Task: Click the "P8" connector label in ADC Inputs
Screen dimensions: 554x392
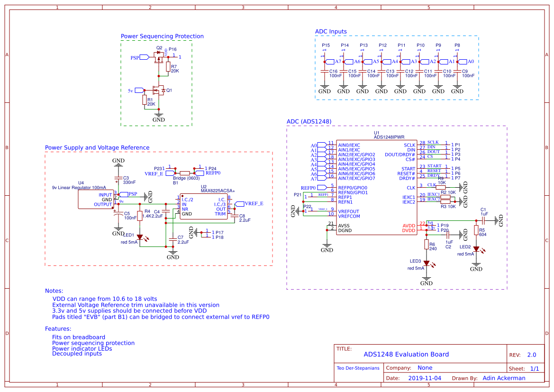Action: 457,45
